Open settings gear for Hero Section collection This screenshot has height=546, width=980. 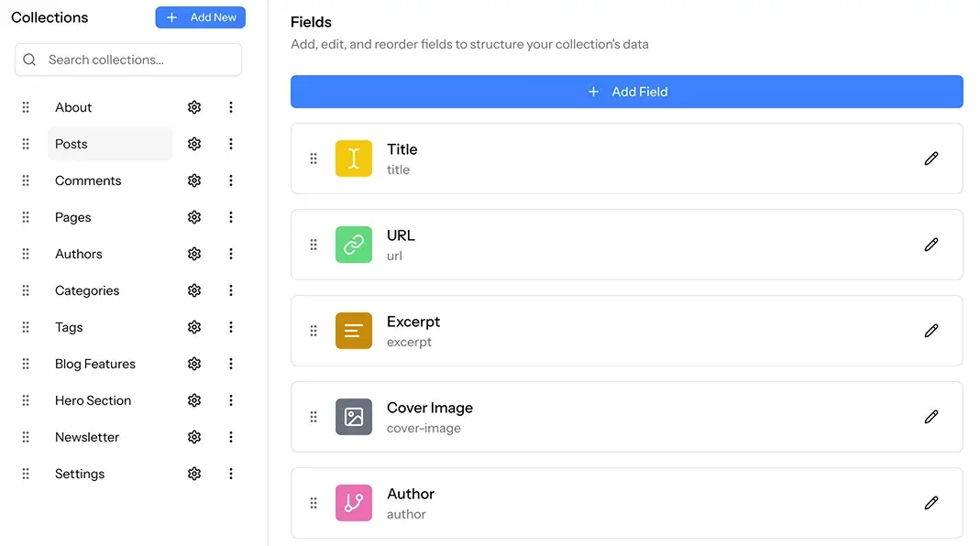[194, 400]
